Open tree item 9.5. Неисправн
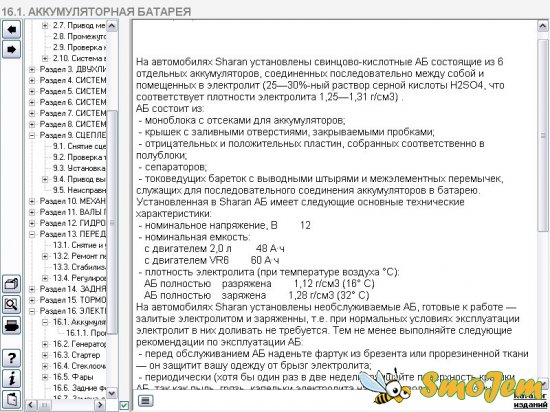Image resolution: width=550 pixels, height=412 pixels. 79,190
